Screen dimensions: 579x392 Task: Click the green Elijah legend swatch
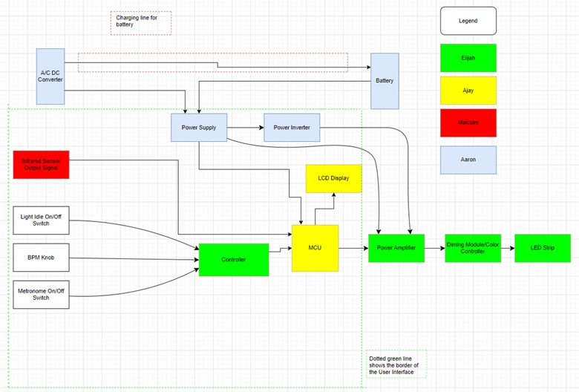point(468,57)
